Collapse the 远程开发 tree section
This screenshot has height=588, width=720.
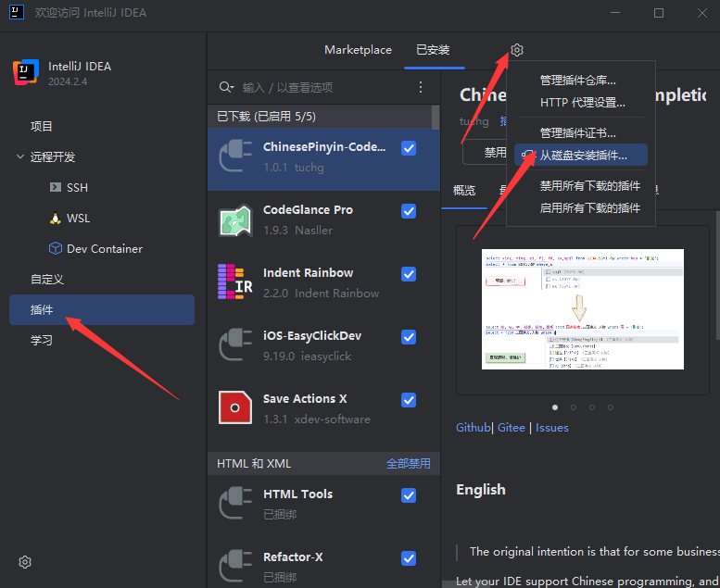20,156
